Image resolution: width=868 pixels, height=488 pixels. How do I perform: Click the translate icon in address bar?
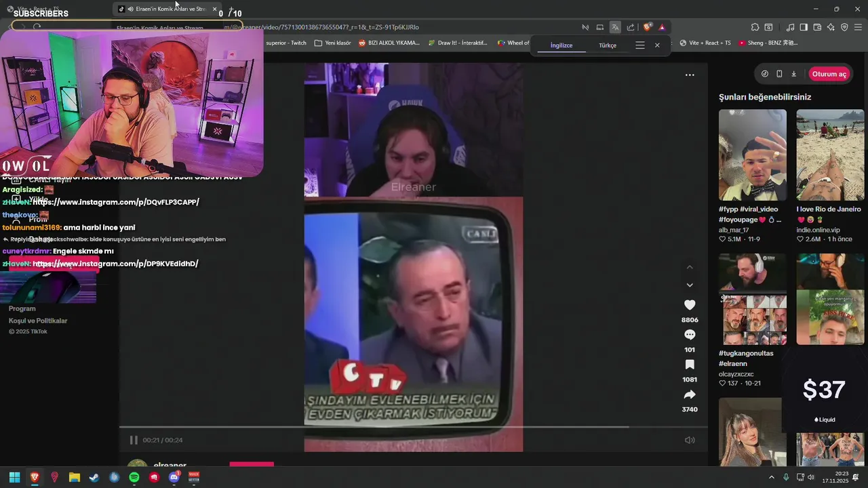(x=615, y=27)
